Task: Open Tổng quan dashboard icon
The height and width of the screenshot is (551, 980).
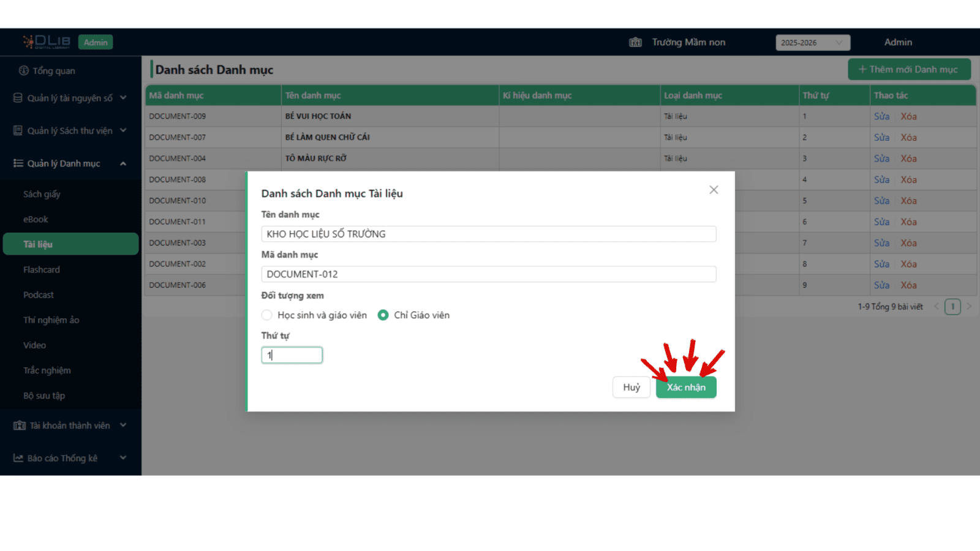Action: (24, 70)
